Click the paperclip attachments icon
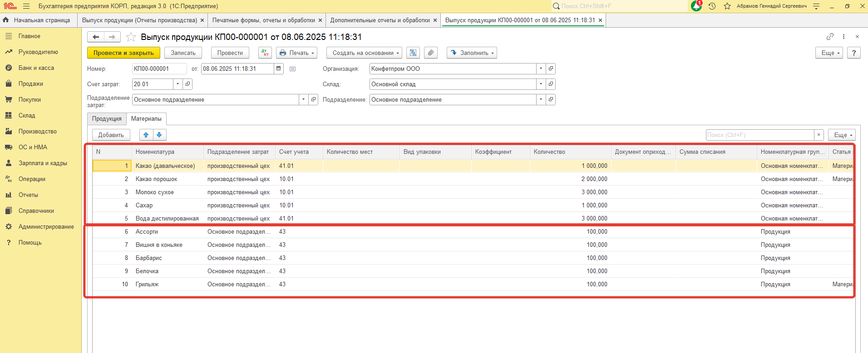Viewport: 868px width, 353px height. click(431, 53)
